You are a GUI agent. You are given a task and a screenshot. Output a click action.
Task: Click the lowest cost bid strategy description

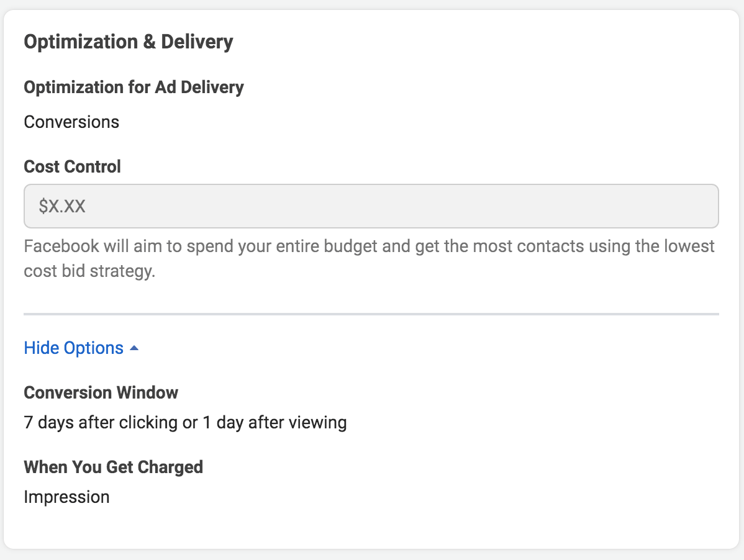[x=369, y=258]
